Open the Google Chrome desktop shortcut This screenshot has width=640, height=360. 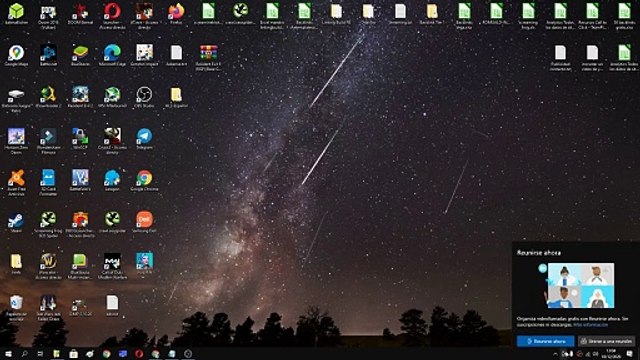point(144,180)
